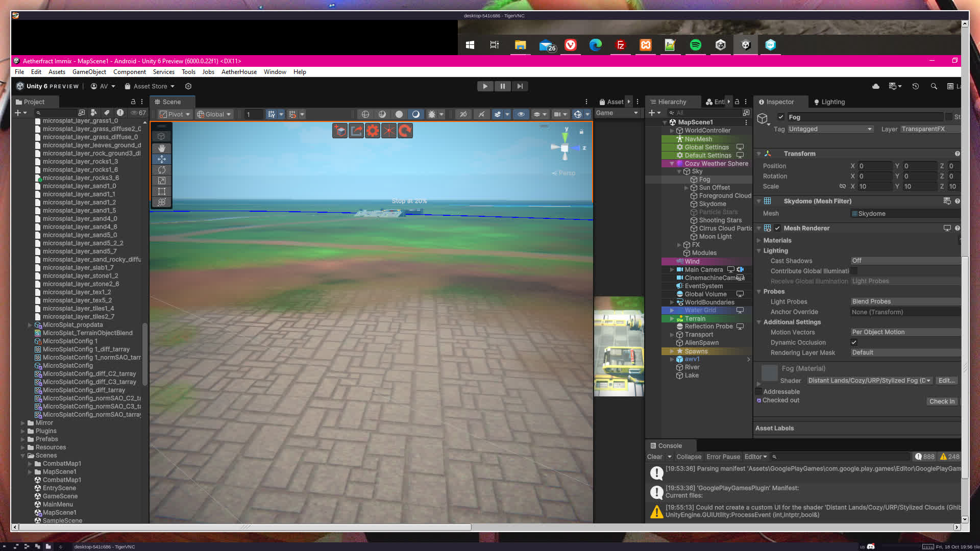The width and height of the screenshot is (980, 551).
Task: Select the Rect tool in scene toolbar
Action: click(x=161, y=191)
